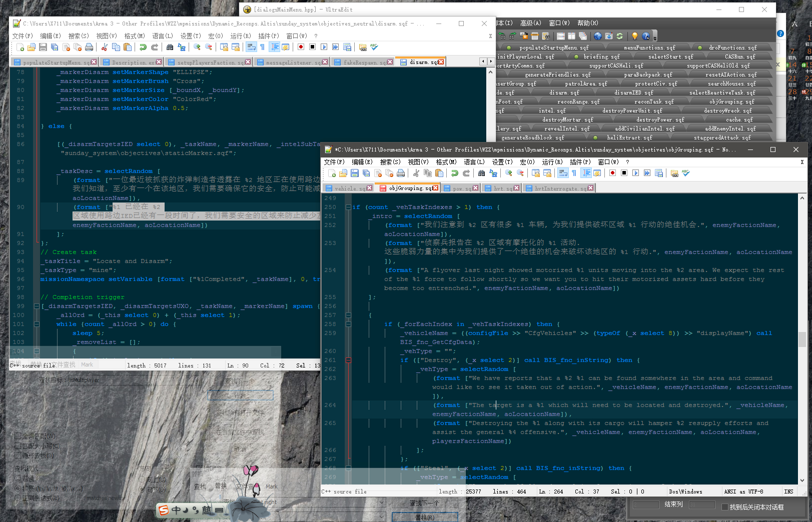The height and width of the screenshot is (522, 812).
Task: Collapse the code fold at line 250
Action: [x=348, y=207]
